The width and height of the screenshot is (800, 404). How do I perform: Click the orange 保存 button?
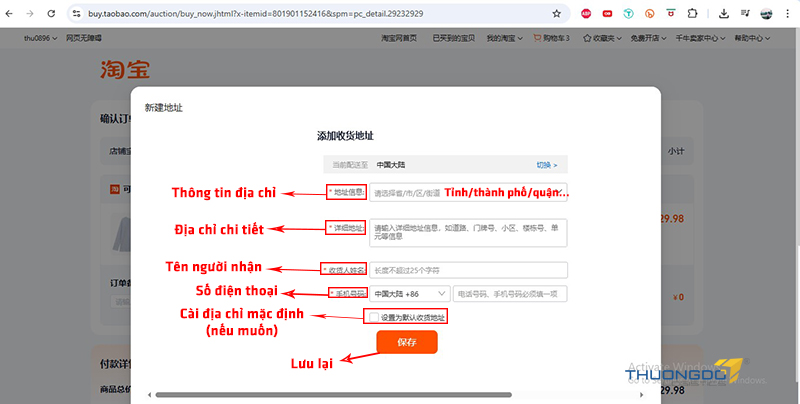pos(407,342)
